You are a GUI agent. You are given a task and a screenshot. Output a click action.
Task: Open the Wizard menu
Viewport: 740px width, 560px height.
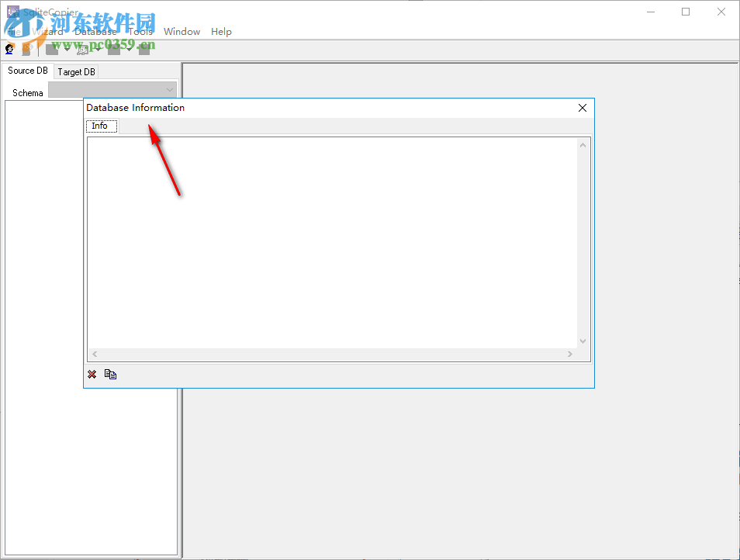click(x=49, y=32)
